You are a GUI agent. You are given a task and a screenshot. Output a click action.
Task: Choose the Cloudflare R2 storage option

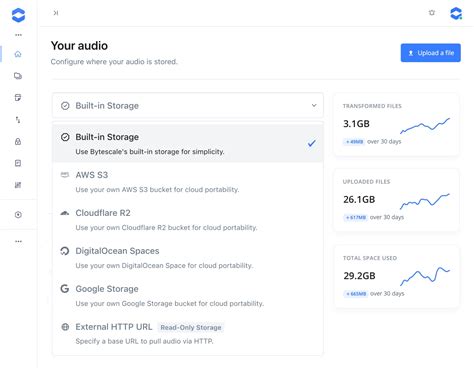click(x=188, y=220)
